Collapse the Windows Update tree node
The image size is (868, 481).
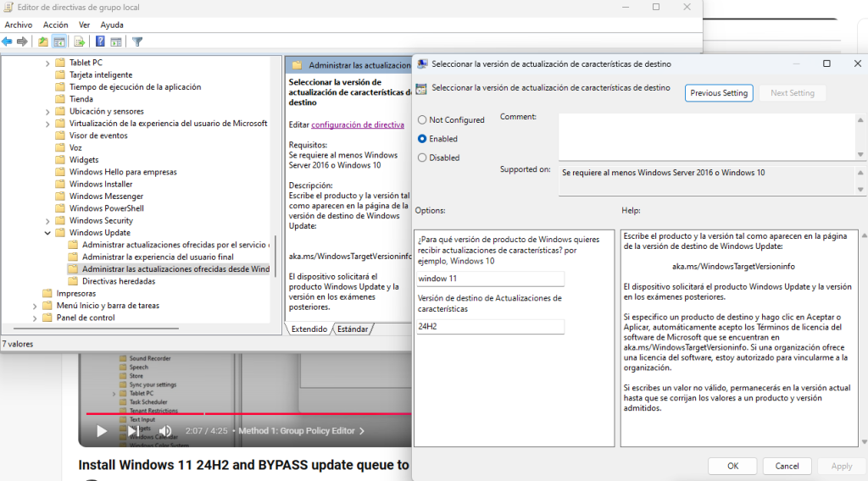click(47, 233)
